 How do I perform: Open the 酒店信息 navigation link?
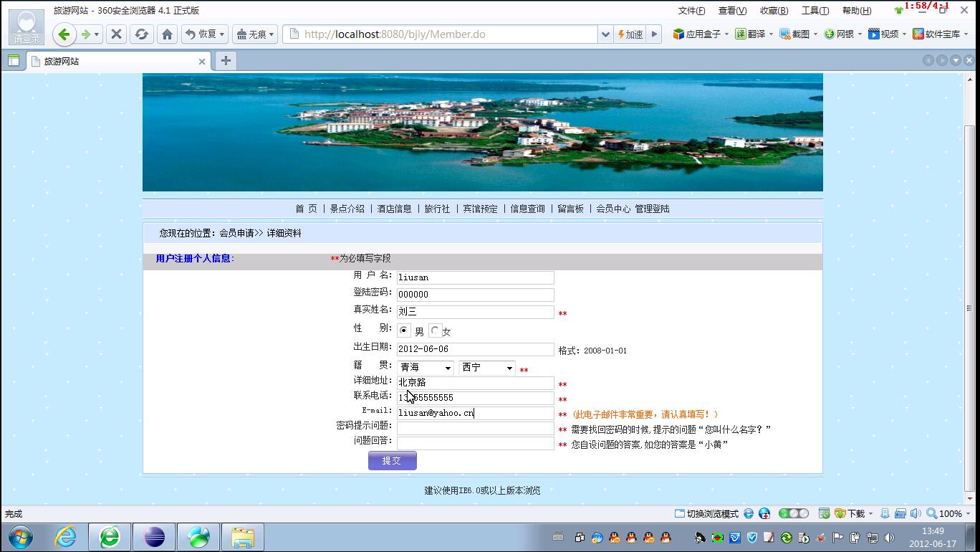pyautogui.click(x=395, y=209)
